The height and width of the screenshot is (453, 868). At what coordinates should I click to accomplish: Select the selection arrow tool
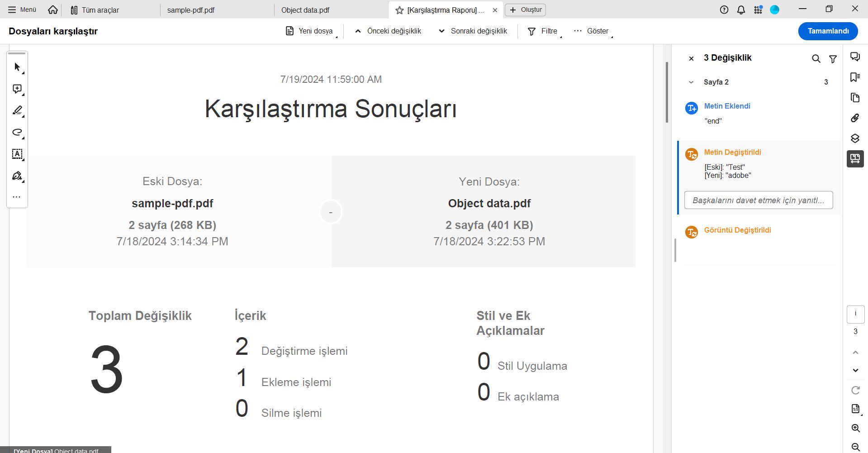click(x=17, y=67)
